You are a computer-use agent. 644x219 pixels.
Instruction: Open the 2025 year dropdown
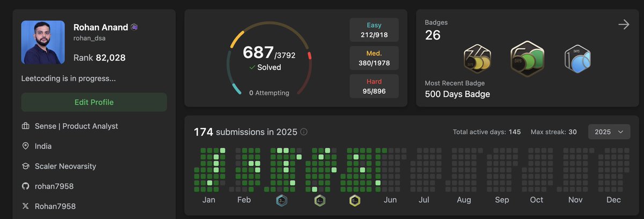tap(609, 132)
